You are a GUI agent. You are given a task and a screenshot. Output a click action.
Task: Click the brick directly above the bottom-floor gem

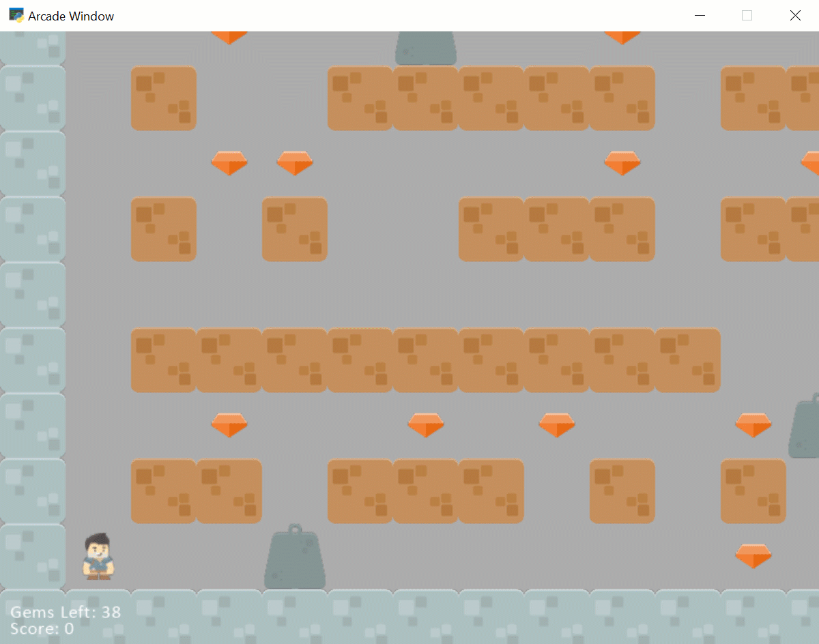tap(753, 491)
